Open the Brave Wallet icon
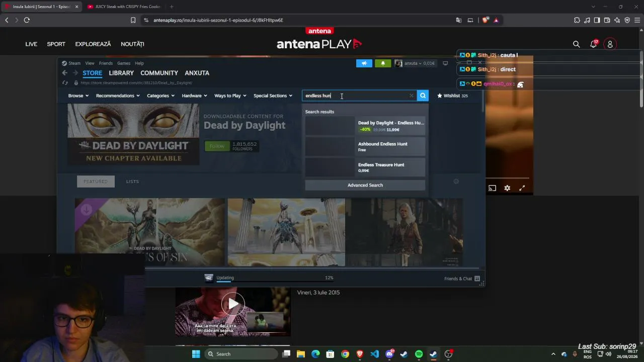This screenshot has width=644, height=362. point(607,20)
